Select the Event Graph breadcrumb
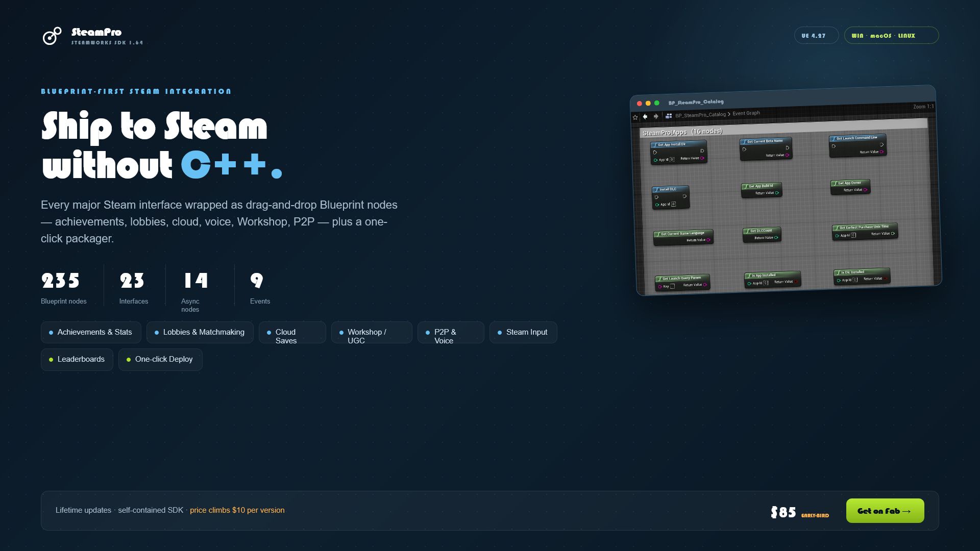 (x=746, y=113)
